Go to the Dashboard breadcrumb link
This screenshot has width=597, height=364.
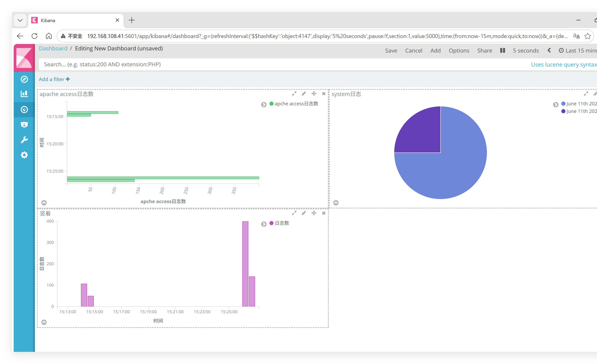pyautogui.click(x=53, y=48)
